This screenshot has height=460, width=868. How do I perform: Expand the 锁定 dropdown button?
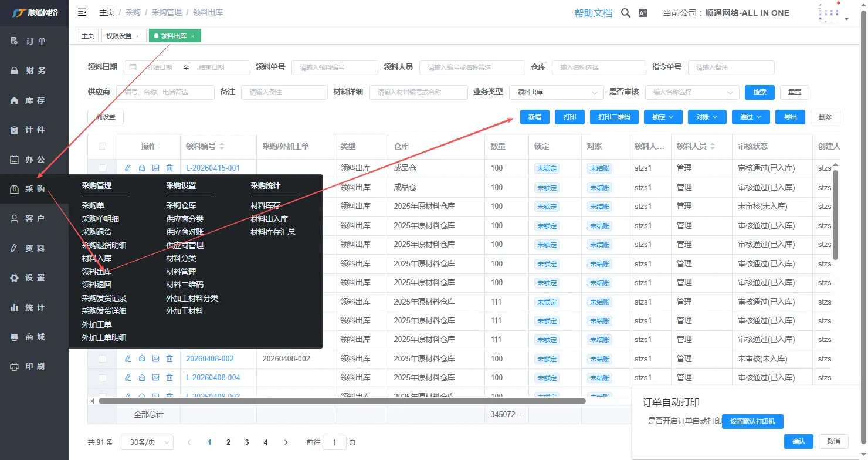pos(663,117)
